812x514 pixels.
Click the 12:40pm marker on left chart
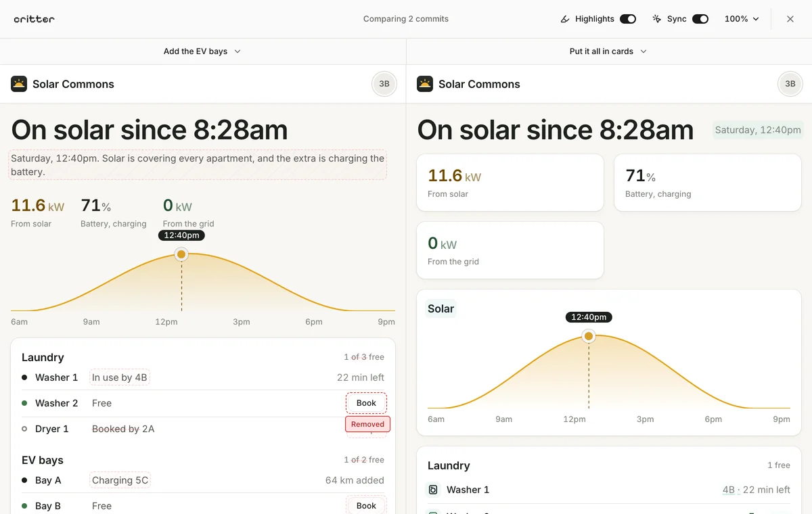click(x=181, y=235)
